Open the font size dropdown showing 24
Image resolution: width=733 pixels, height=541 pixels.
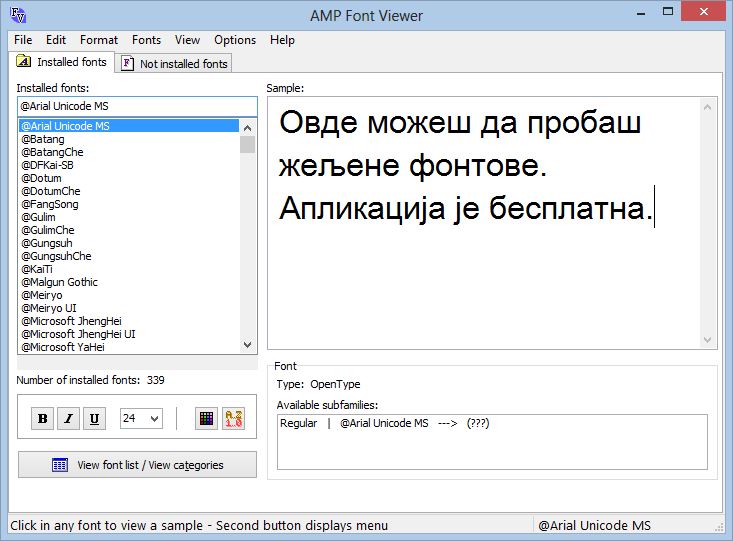coord(141,419)
